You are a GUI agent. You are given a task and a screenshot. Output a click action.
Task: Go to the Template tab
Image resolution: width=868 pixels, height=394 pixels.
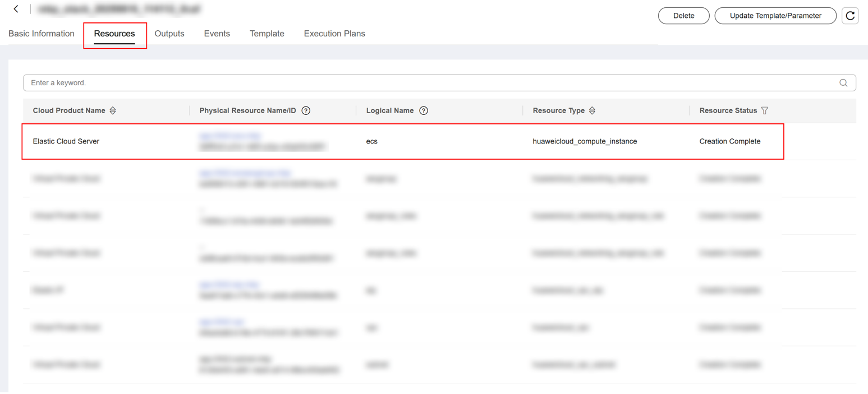point(267,34)
